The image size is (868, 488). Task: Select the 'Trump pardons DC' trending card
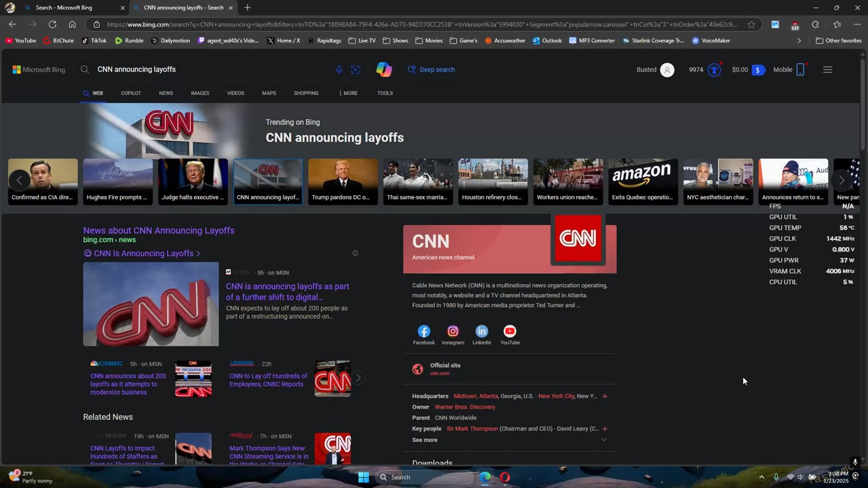pos(343,181)
